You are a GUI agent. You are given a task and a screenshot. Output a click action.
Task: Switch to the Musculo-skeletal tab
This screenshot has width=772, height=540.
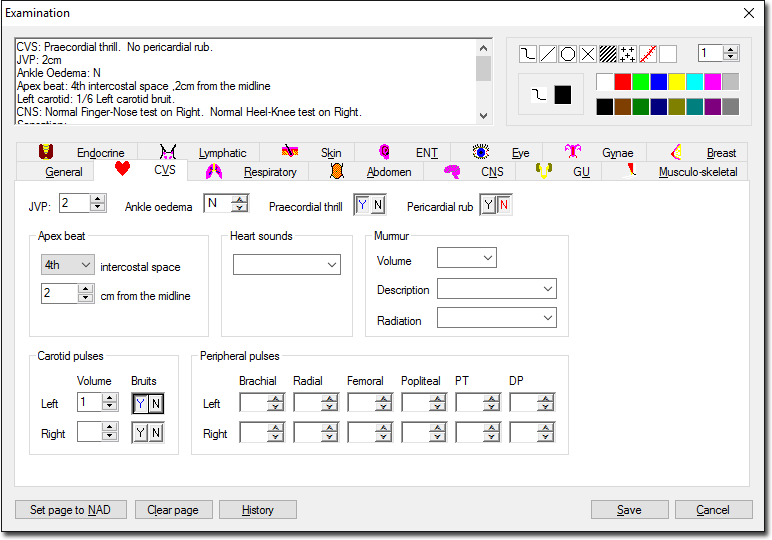coord(698,172)
